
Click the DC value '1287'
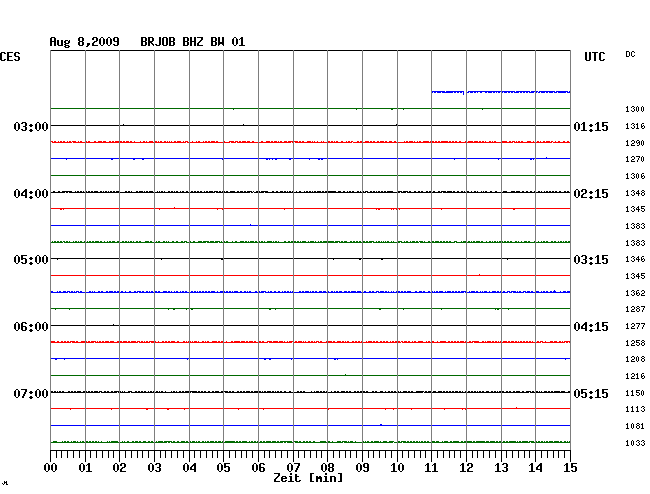pyautogui.click(x=635, y=309)
